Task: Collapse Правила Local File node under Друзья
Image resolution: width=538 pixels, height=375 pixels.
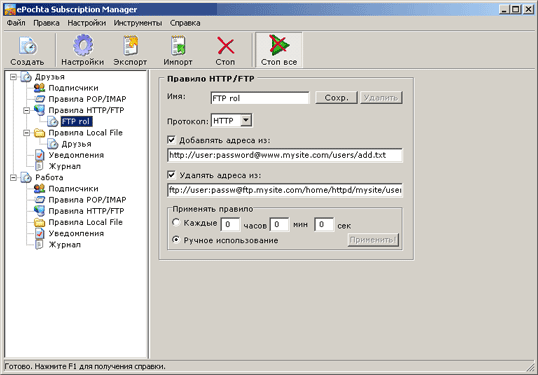Action: [26, 133]
